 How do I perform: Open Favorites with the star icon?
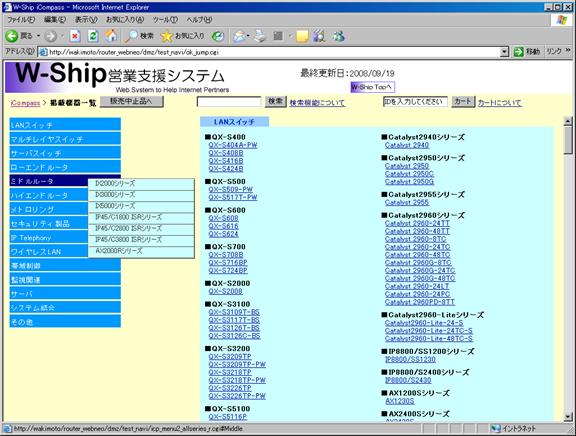click(x=167, y=36)
